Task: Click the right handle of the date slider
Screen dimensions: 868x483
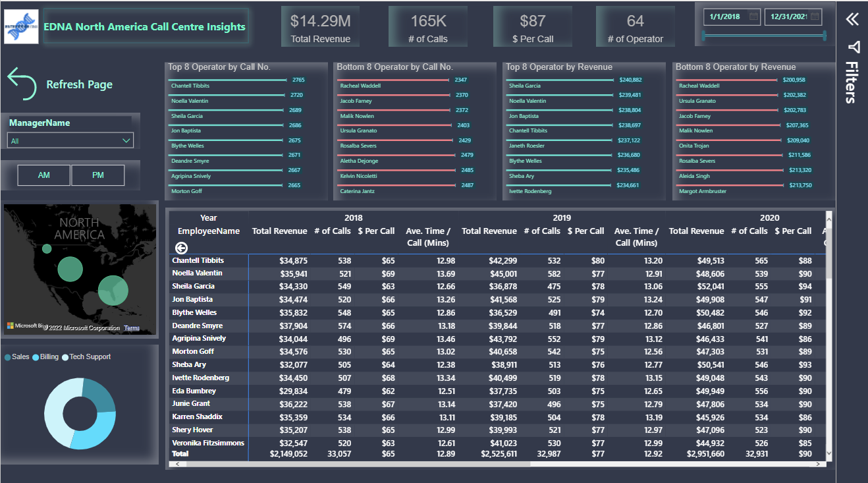Action: pyautogui.click(x=824, y=36)
